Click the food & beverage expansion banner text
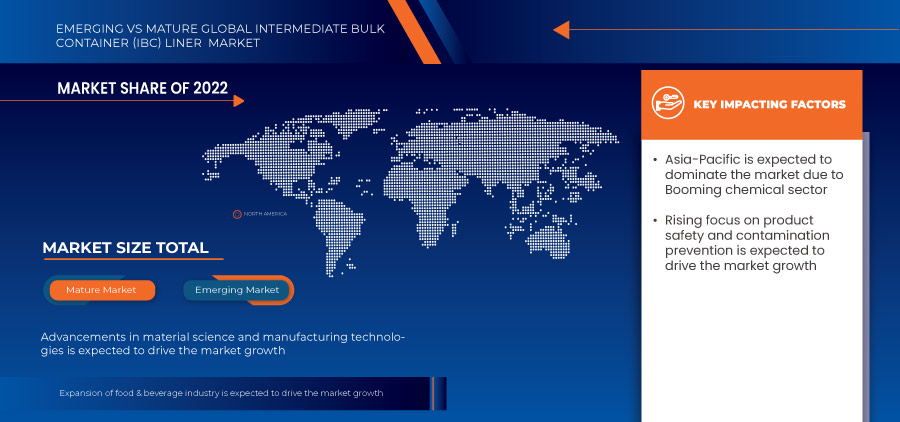 [221, 393]
